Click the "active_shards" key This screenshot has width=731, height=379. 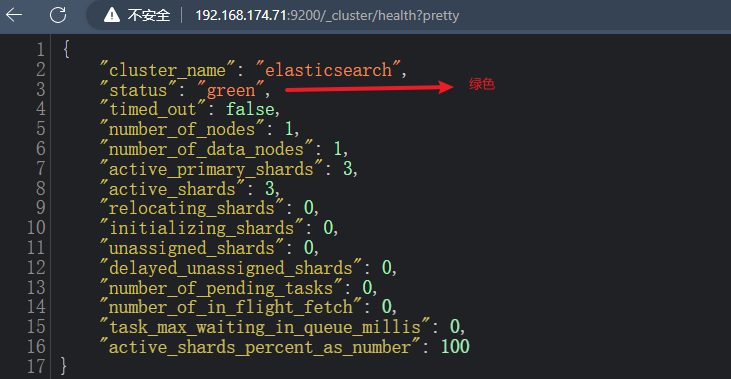point(172,188)
